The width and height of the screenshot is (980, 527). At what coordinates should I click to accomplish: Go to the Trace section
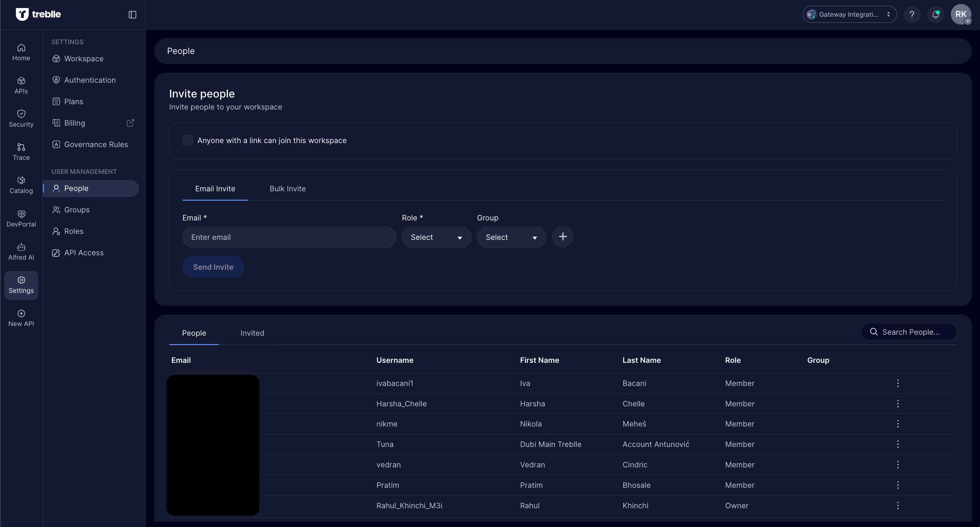tap(21, 152)
